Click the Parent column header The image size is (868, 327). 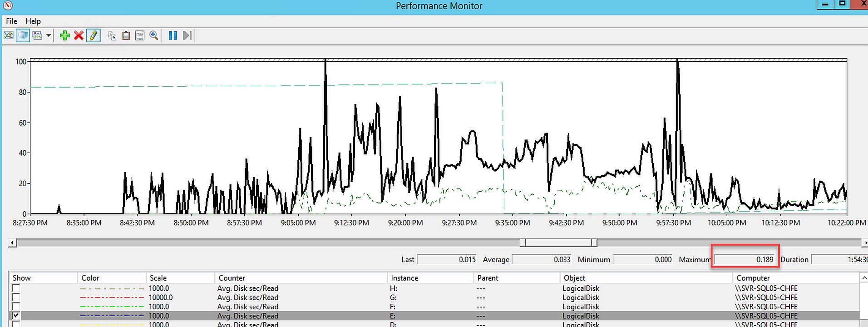pyautogui.click(x=517, y=278)
